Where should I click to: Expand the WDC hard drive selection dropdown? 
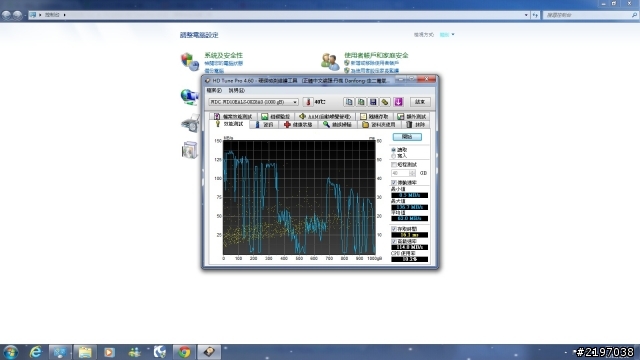pos(253,102)
